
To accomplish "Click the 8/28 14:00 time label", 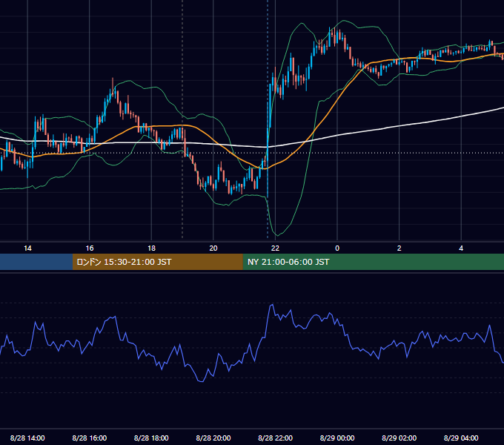I will tap(27, 438).
